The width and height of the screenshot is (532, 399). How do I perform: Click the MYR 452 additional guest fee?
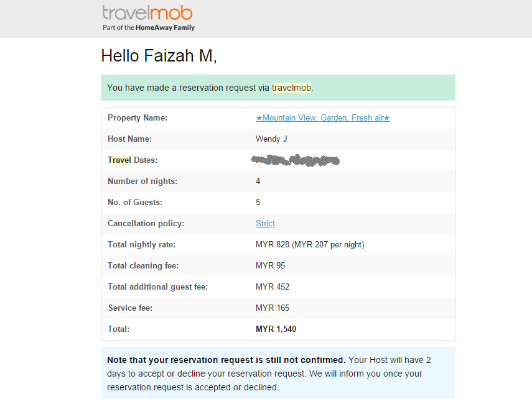click(273, 287)
